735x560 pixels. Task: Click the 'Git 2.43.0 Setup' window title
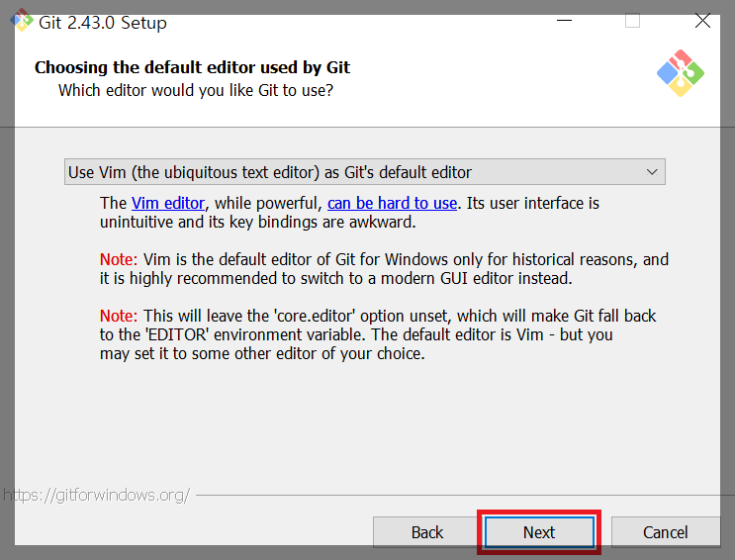[x=103, y=23]
